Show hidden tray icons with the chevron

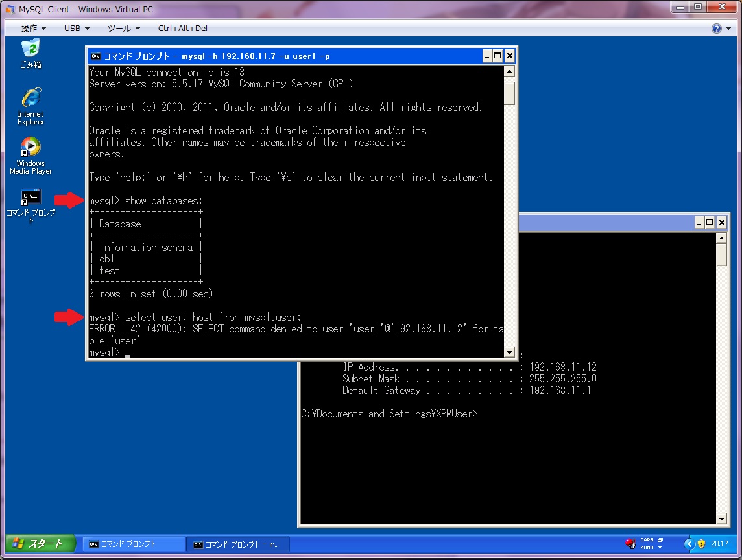click(689, 544)
